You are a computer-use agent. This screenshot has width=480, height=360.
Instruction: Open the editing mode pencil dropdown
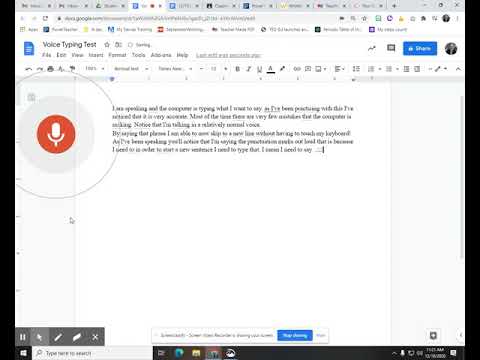pyautogui.click(x=441, y=69)
